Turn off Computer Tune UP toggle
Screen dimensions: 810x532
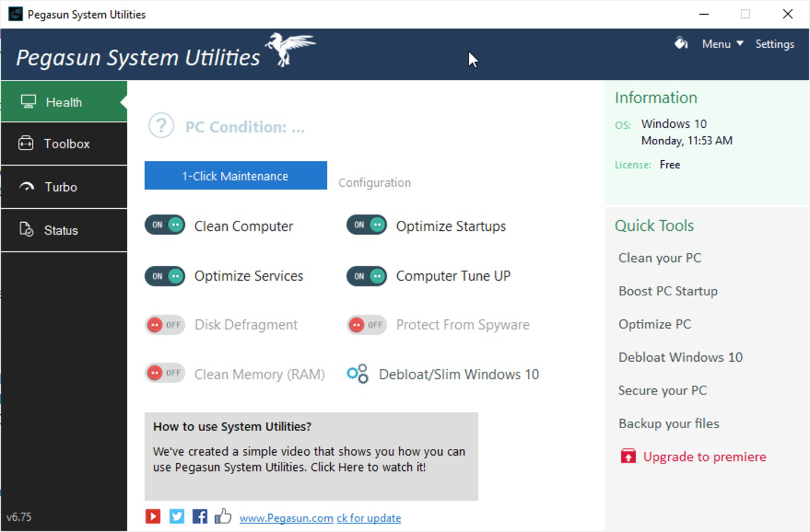click(367, 275)
